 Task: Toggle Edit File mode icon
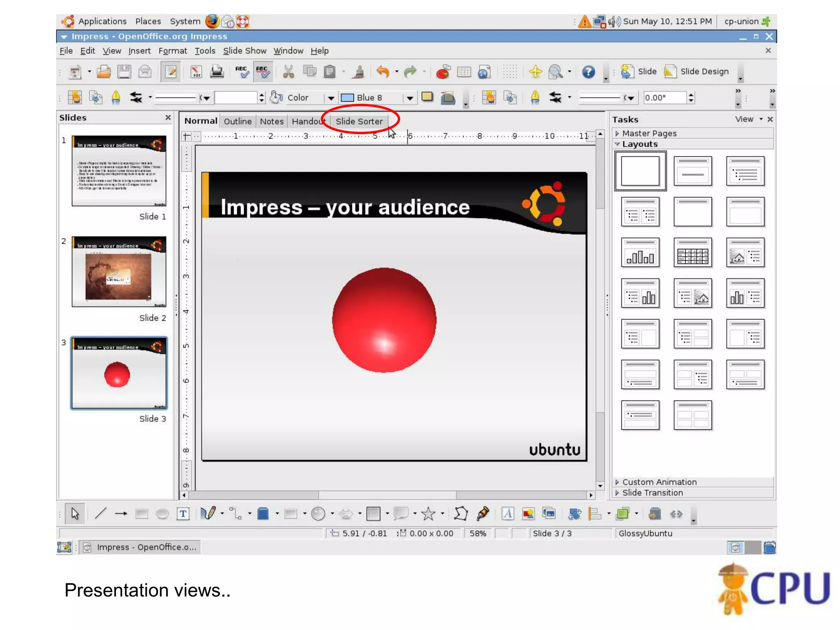pyautogui.click(x=170, y=72)
